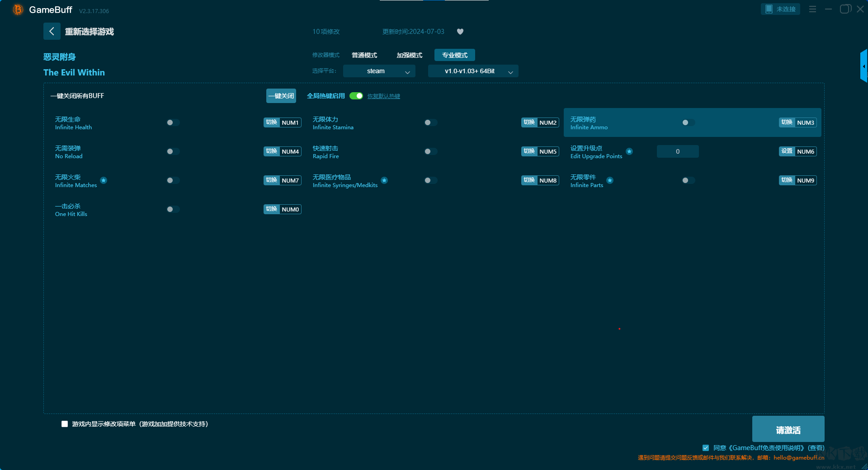Click the 一键关闭 button
Screen dimensions: 868x470
click(281, 96)
